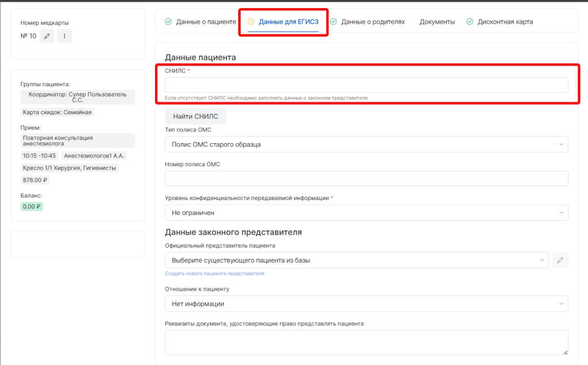Click the СНИЛС input field
The width and height of the screenshot is (588, 365).
366,85
